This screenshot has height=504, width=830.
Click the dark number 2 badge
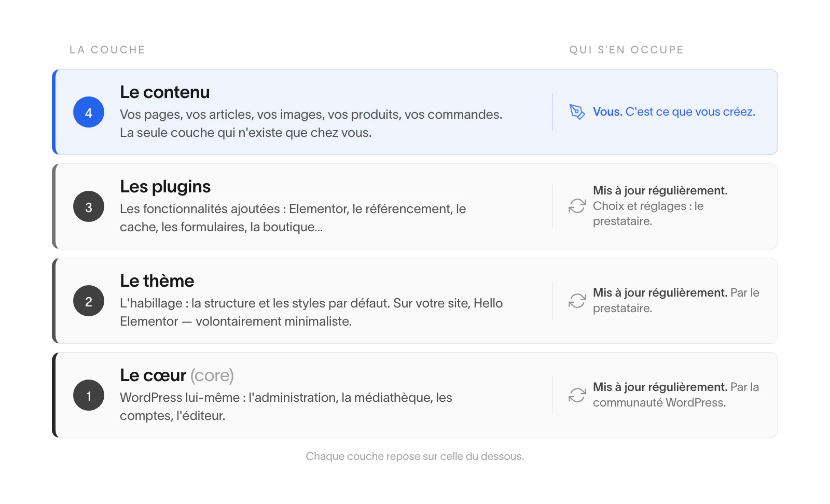[89, 301]
